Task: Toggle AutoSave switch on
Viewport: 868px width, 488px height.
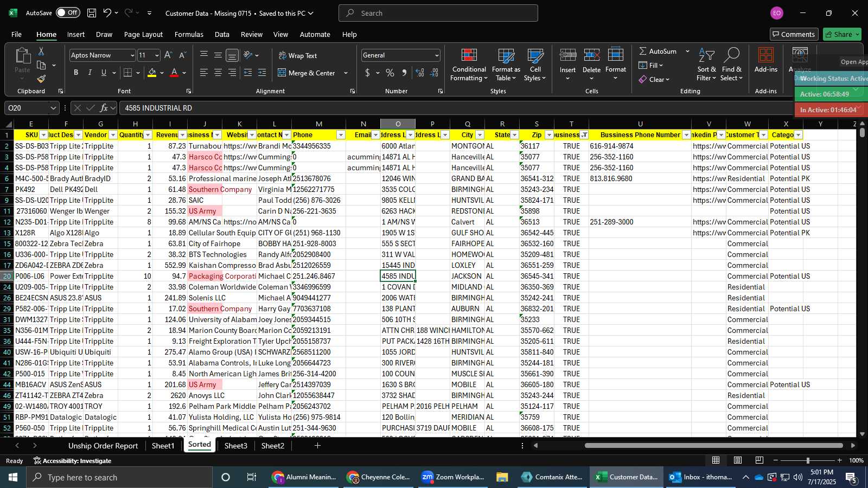Action: coord(68,13)
